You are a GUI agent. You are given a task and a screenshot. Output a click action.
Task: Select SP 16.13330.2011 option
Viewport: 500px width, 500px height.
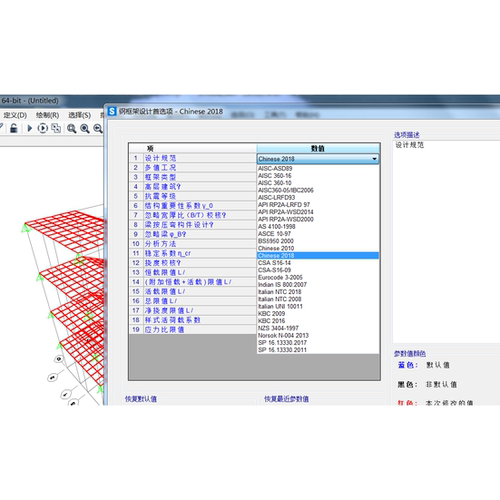(x=318, y=350)
